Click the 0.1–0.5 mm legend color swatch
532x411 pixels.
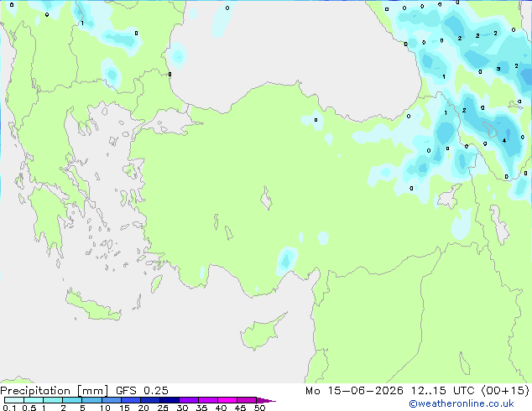pyautogui.click(x=14, y=400)
